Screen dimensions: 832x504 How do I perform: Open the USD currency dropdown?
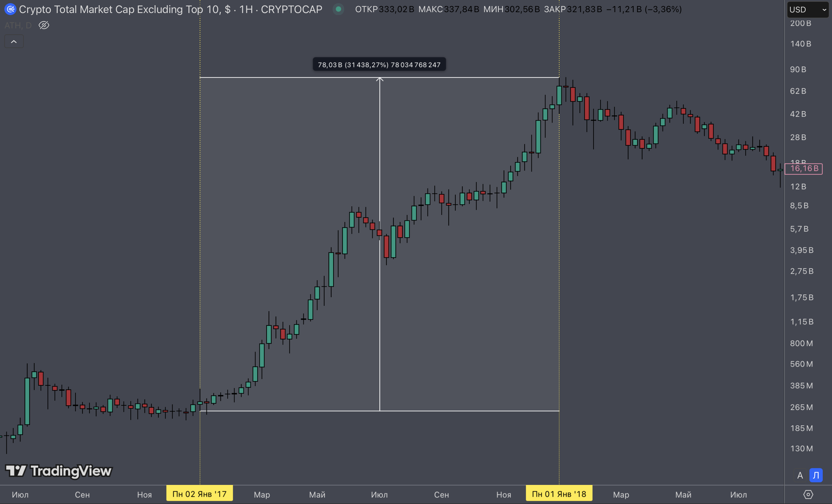(x=807, y=10)
